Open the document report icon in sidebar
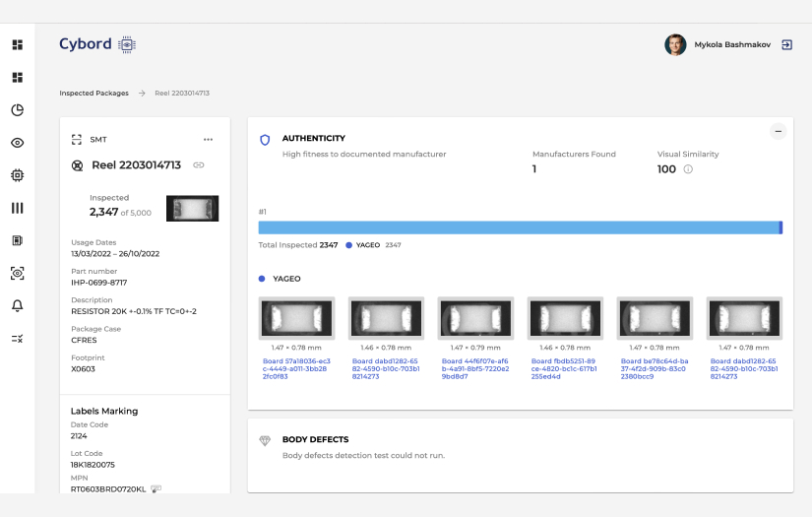The width and height of the screenshot is (812, 517). pyautogui.click(x=17, y=240)
